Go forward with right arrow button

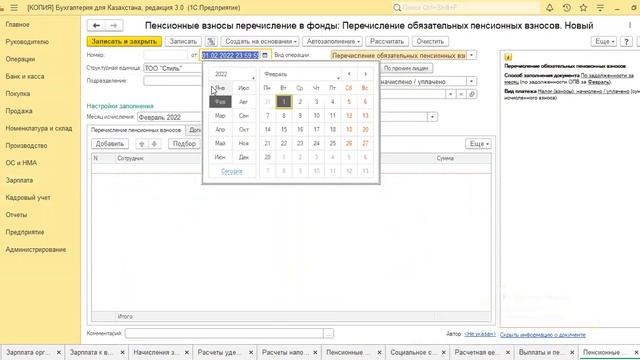pos(114,25)
